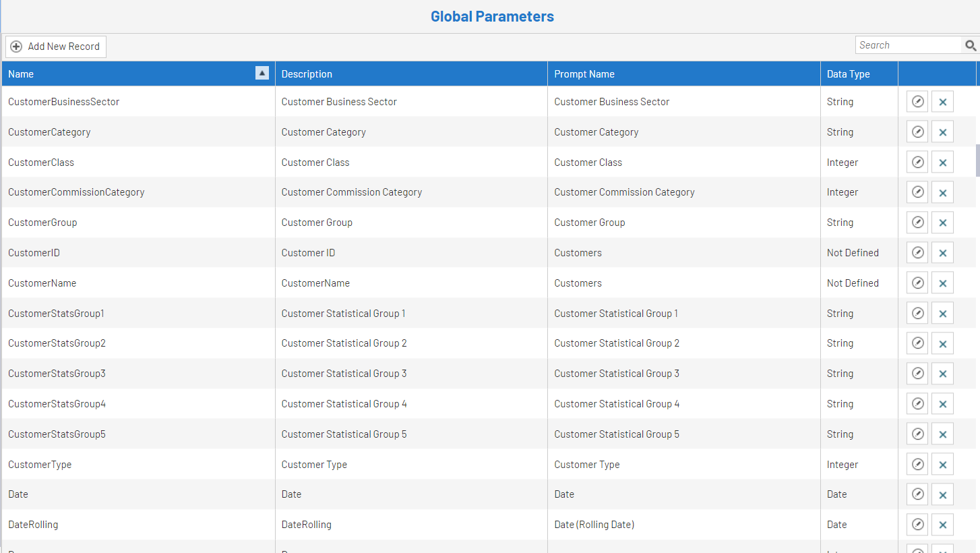
Task: Click the vertical scrollbar handle
Action: click(977, 160)
